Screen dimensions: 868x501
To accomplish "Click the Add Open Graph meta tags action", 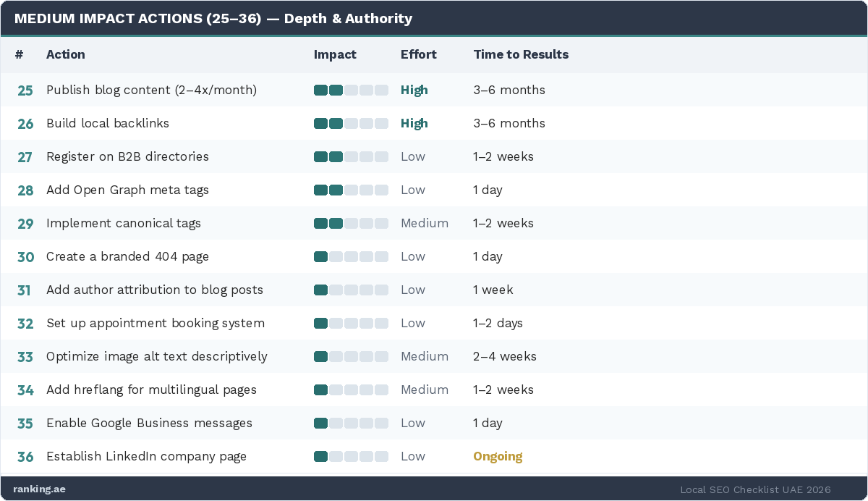I will [127, 190].
